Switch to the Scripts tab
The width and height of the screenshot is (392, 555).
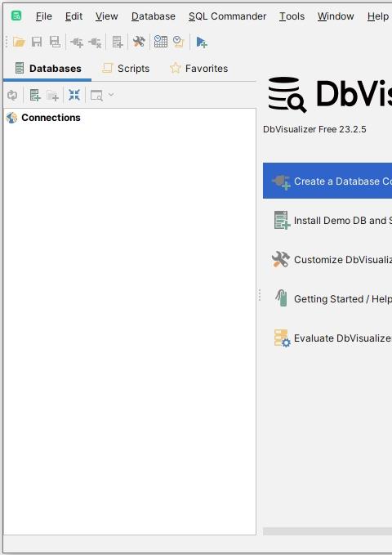126,69
